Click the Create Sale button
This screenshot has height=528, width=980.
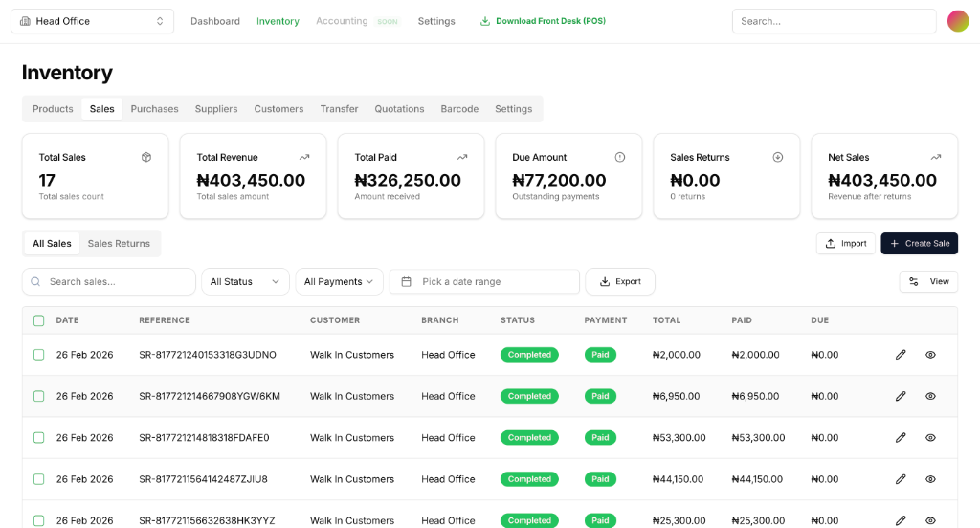[x=920, y=244]
